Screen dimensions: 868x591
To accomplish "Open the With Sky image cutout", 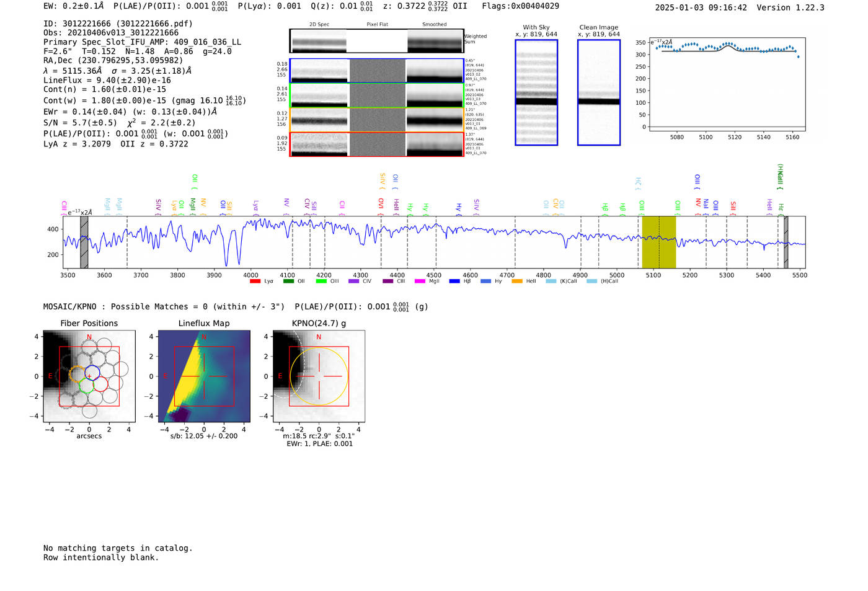I will (536, 92).
